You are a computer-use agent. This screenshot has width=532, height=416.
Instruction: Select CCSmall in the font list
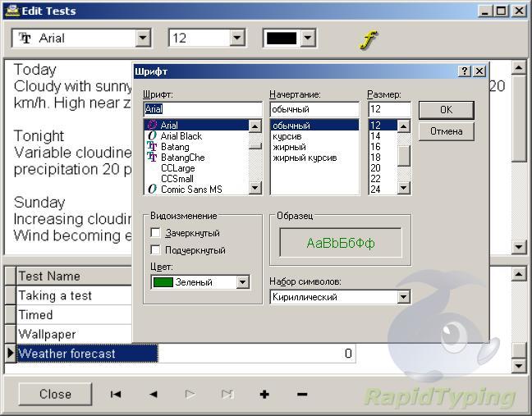click(x=197, y=179)
